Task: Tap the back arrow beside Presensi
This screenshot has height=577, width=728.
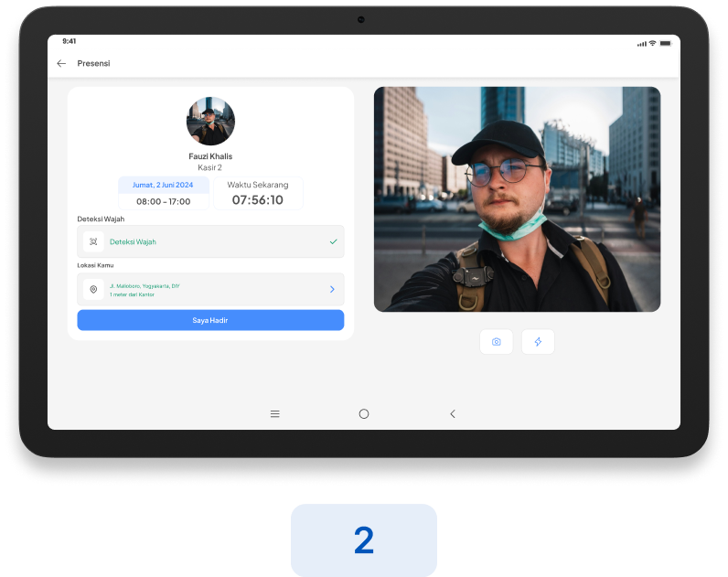Action: coord(61,63)
